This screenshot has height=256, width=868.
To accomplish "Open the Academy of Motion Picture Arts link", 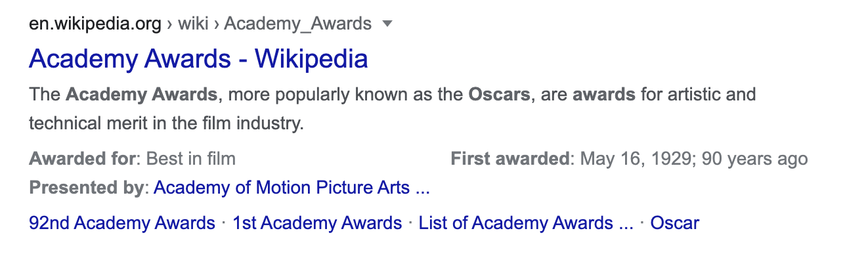I will [292, 188].
